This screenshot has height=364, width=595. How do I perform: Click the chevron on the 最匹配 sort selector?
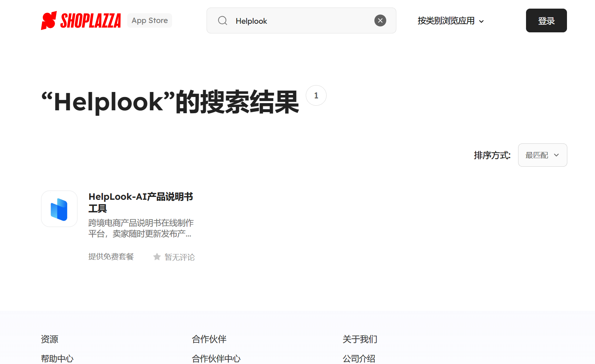click(x=557, y=155)
